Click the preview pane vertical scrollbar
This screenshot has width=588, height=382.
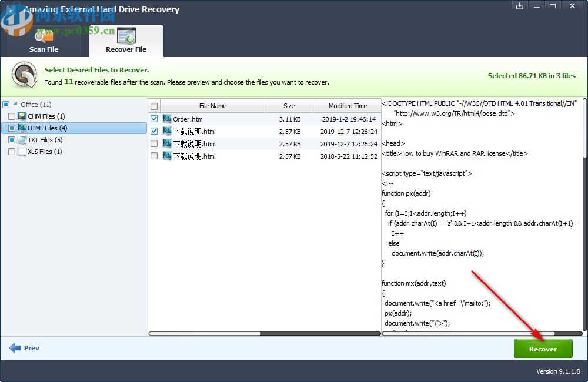tap(585, 215)
